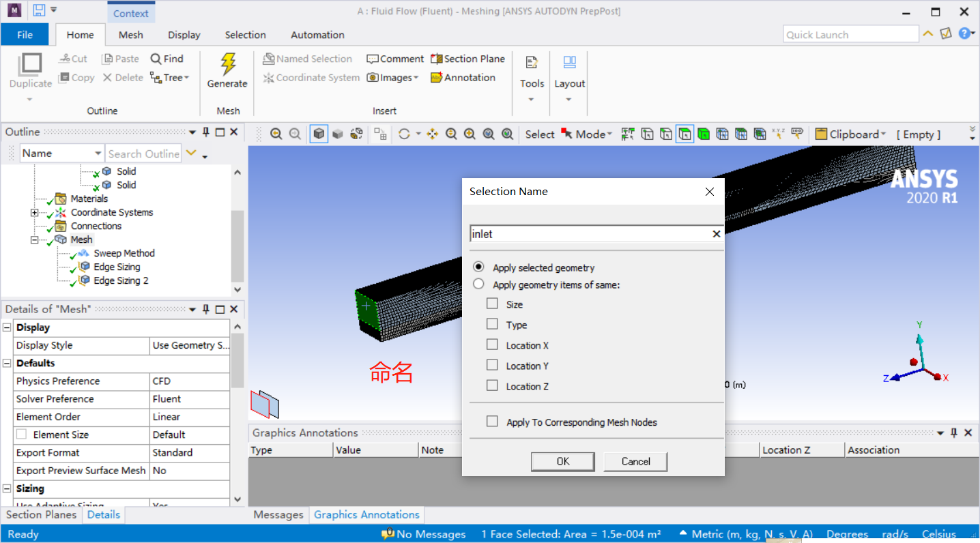Click the Duplicate icon in the ribbon

click(30, 63)
